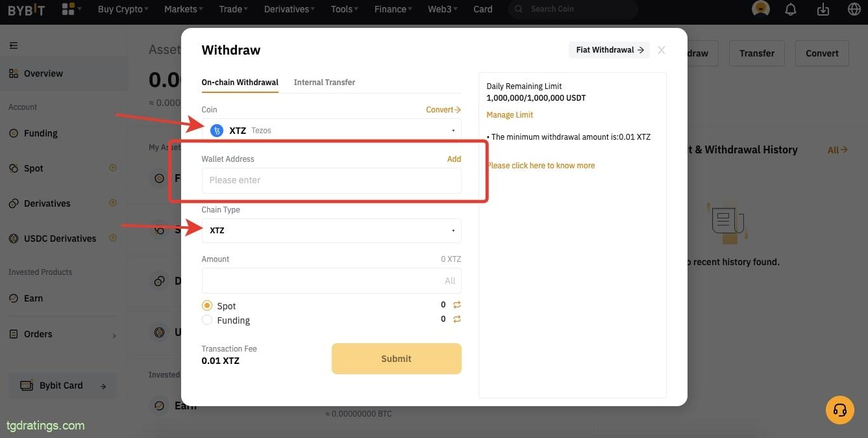Open the apps grid menu icon
The image size is (868, 438).
tap(68, 9)
